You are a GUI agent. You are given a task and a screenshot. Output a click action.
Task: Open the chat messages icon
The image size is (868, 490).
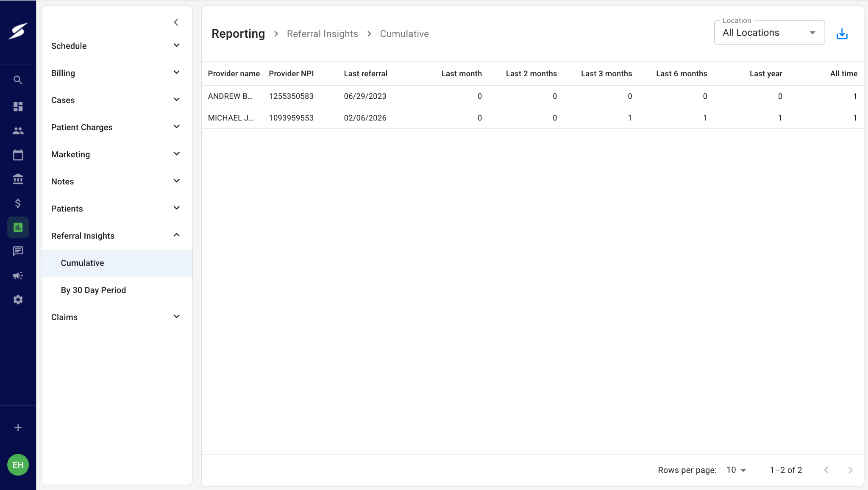18,251
